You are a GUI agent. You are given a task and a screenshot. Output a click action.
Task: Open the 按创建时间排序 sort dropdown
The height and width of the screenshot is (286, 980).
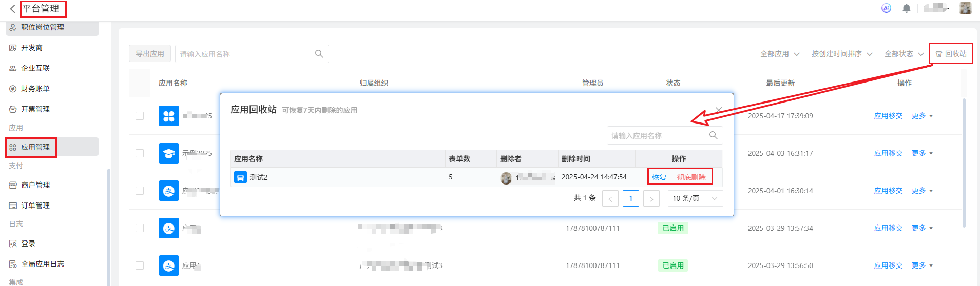pos(841,54)
